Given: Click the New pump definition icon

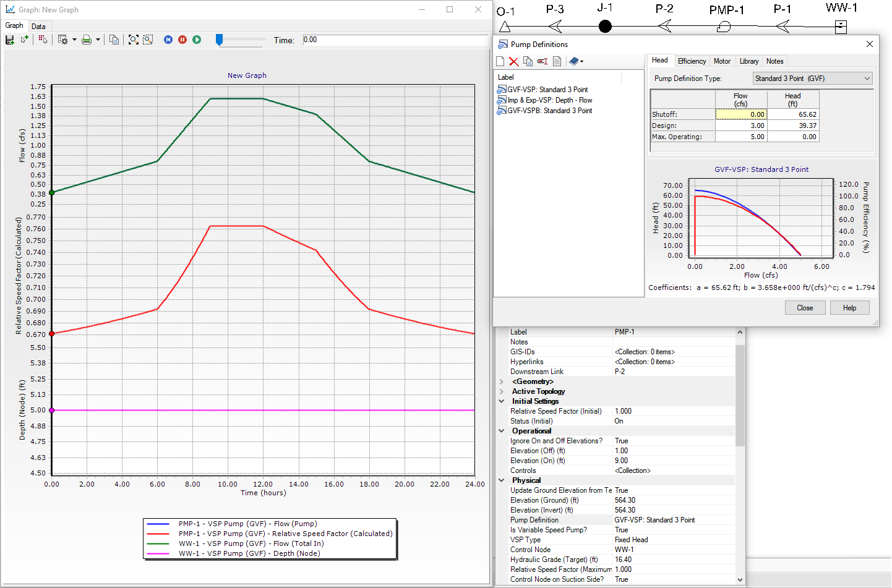Looking at the screenshot, I should pyautogui.click(x=500, y=61).
